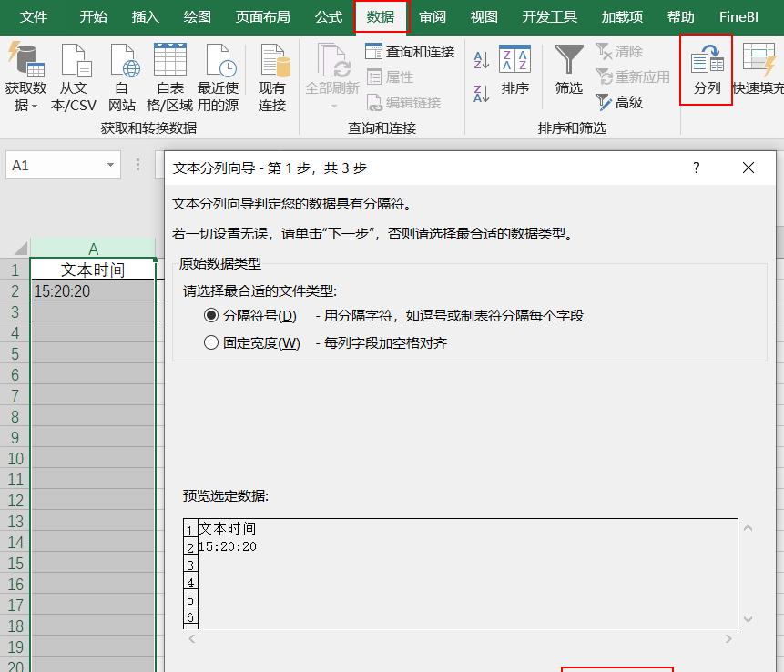Select row 10 header
This screenshot has height=672, width=784.
[x=15, y=459]
